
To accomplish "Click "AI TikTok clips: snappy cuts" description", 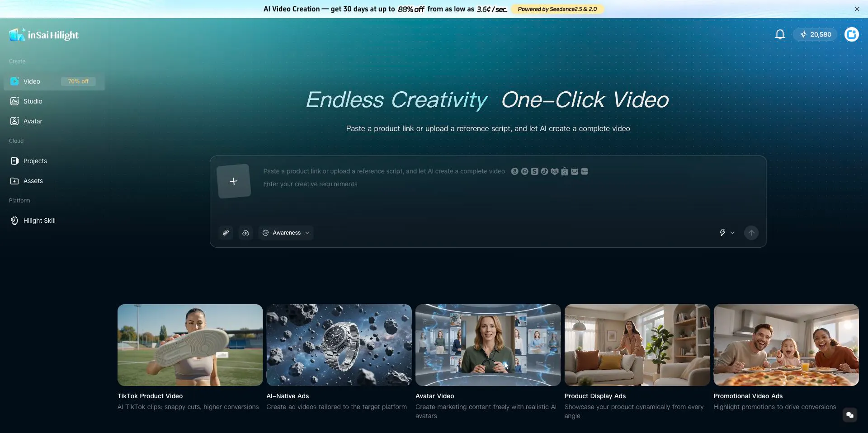I will click(188, 407).
